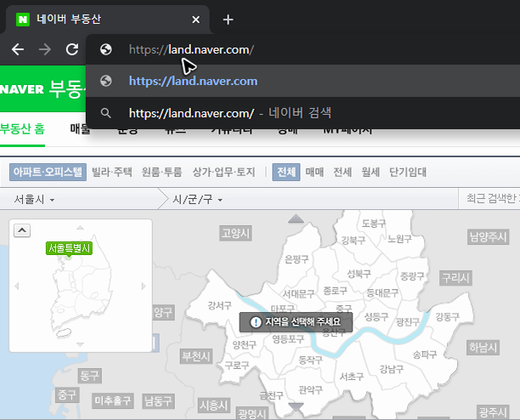520x420 pixels.
Task: Open a new tab with the plus icon
Action: click(x=228, y=20)
